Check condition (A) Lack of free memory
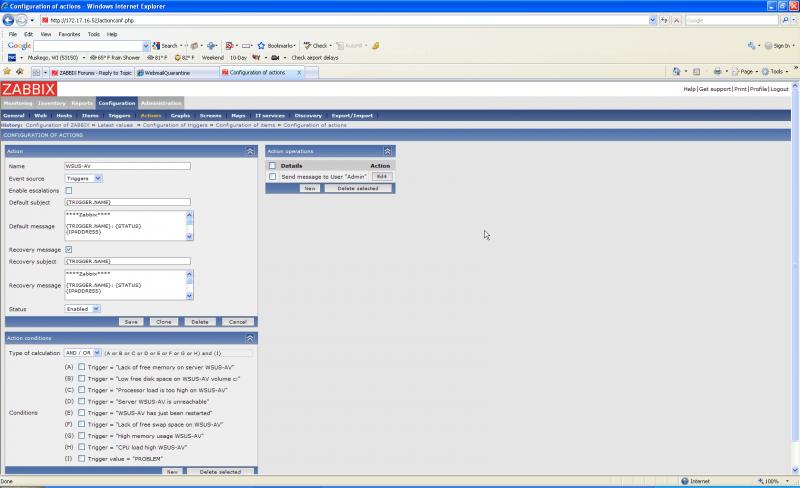800x488 pixels. (81, 367)
